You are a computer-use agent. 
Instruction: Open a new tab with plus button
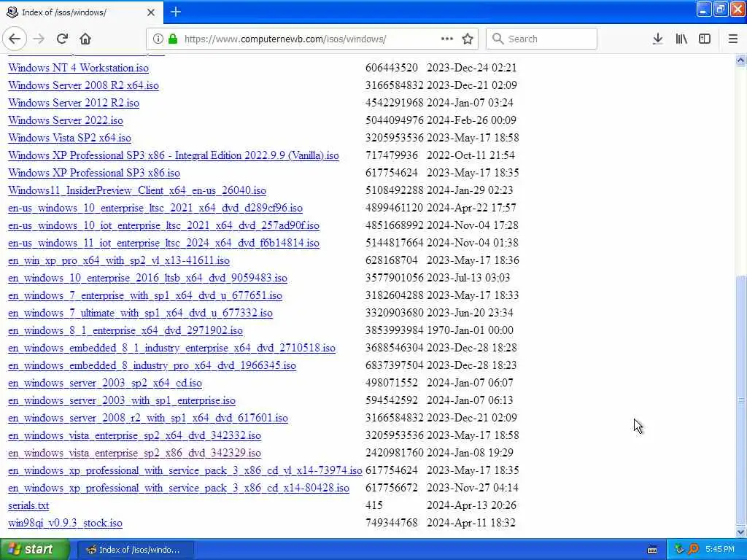pyautogui.click(x=176, y=12)
